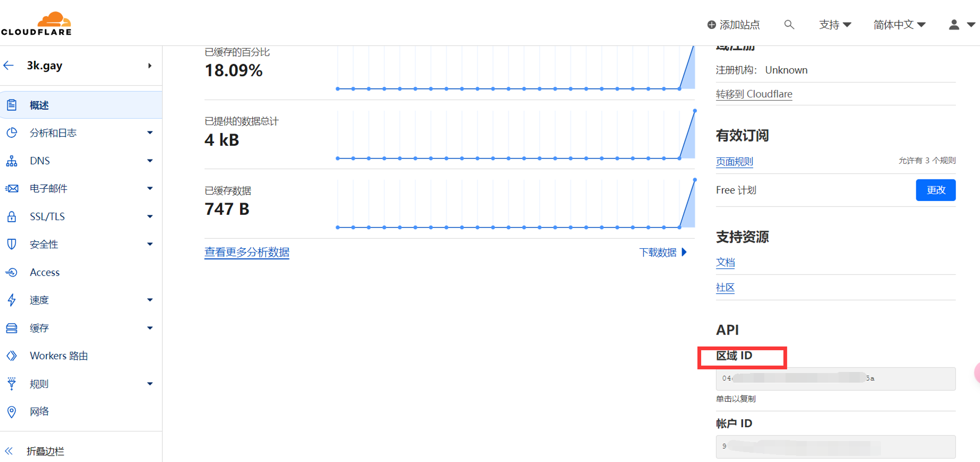Screen dimensions: 980x462
Task: Click the blue 更改 button
Action: [935, 190]
